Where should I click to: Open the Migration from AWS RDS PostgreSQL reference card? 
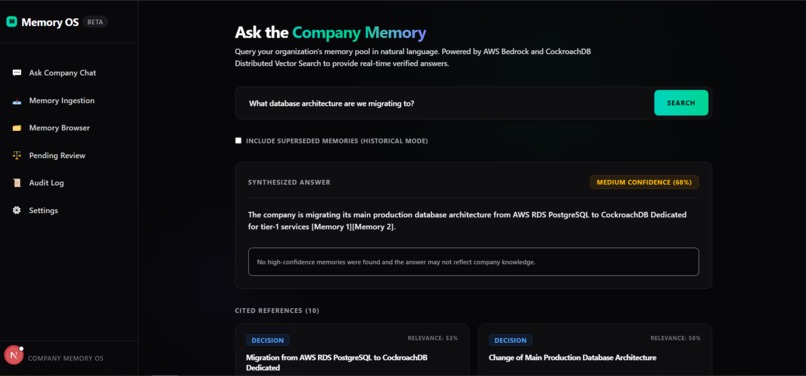point(352,350)
